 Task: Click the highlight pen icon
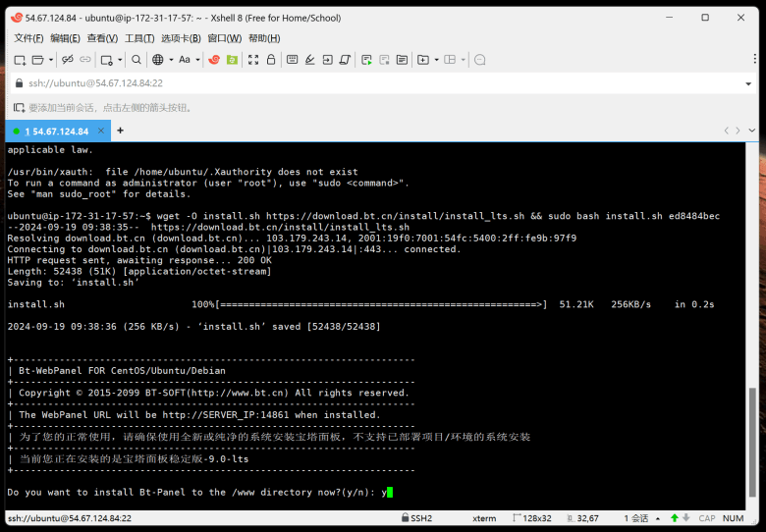pyautogui.click(x=309, y=60)
